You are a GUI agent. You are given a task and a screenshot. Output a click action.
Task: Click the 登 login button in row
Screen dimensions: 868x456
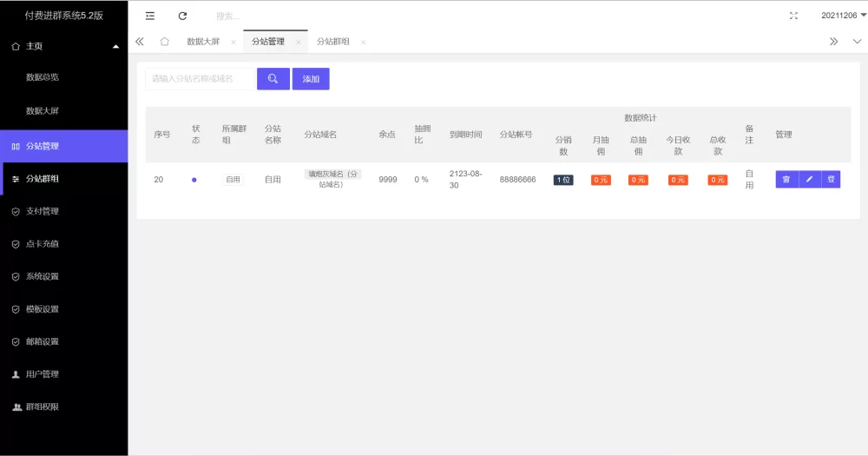pyautogui.click(x=831, y=180)
